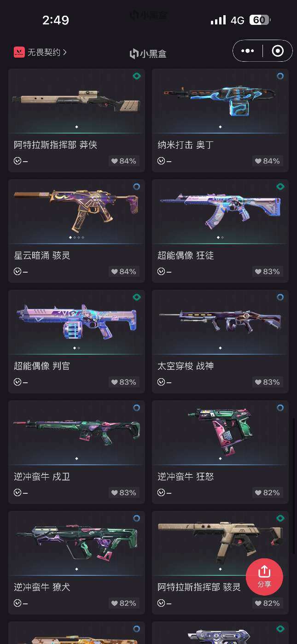The height and width of the screenshot is (644, 297).
Task: Tap blue rarity icon on 太空穿梭 战神
Action: click(x=280, y=297)
